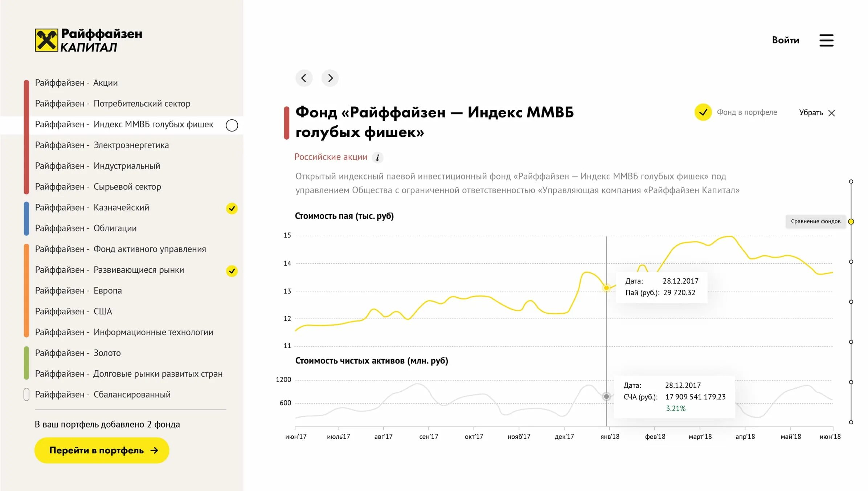Select Райффайзен - Сбалансированный fund
The height and width of the screenshot is (491, 868).
click(x=103, y=395)
